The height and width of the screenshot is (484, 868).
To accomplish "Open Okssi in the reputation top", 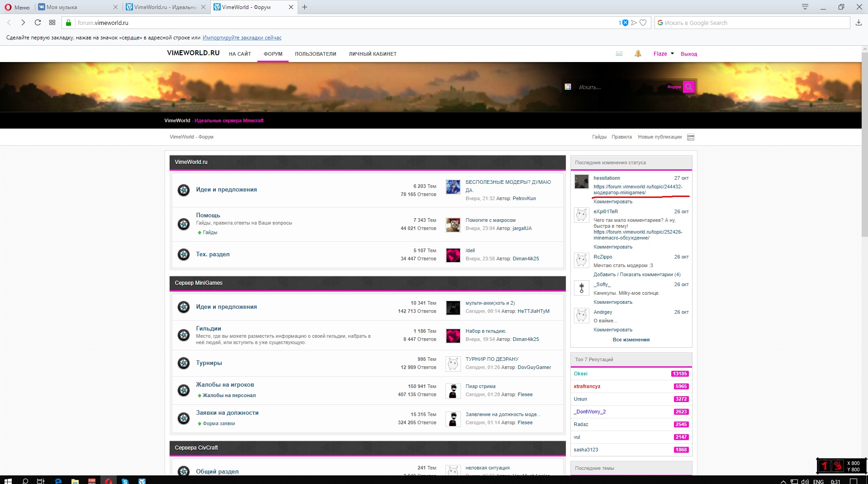I will (x=580, y=374).
